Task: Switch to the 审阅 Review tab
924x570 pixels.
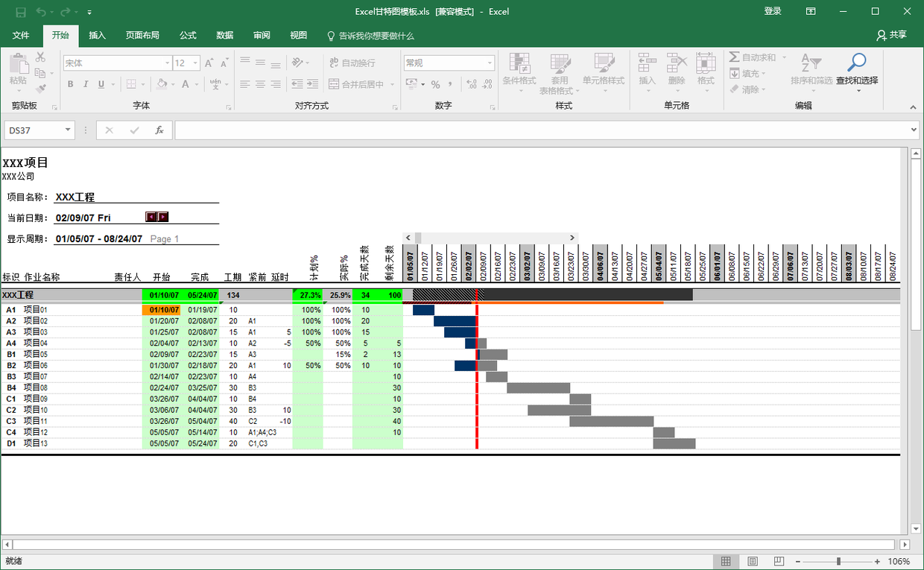Action: click(262, 35)
